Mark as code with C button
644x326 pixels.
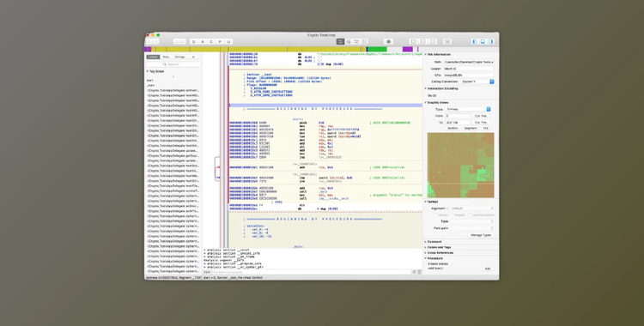pyautogui.click(x=211, y=41)
